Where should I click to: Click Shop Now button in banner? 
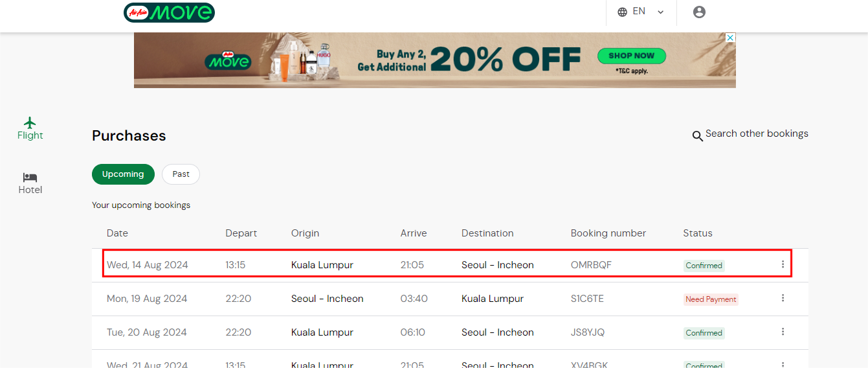coord(631,56)
